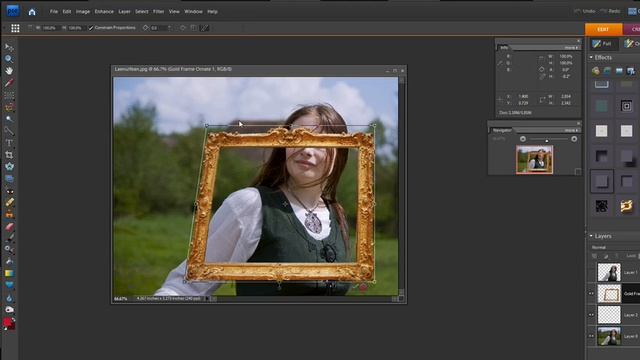This screenshot has height=360, width=640.
Task: Select the Custom Shape tool
Action: point(9,285)
